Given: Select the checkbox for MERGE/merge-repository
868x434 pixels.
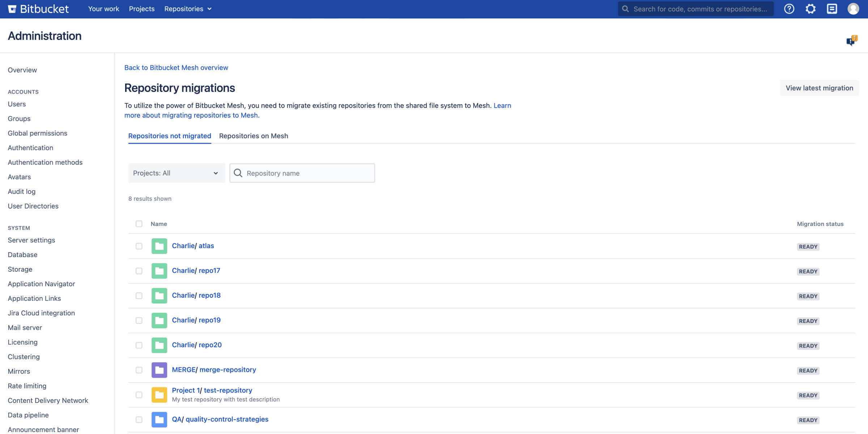Looking at the screenshot, I should click(139, 370).
